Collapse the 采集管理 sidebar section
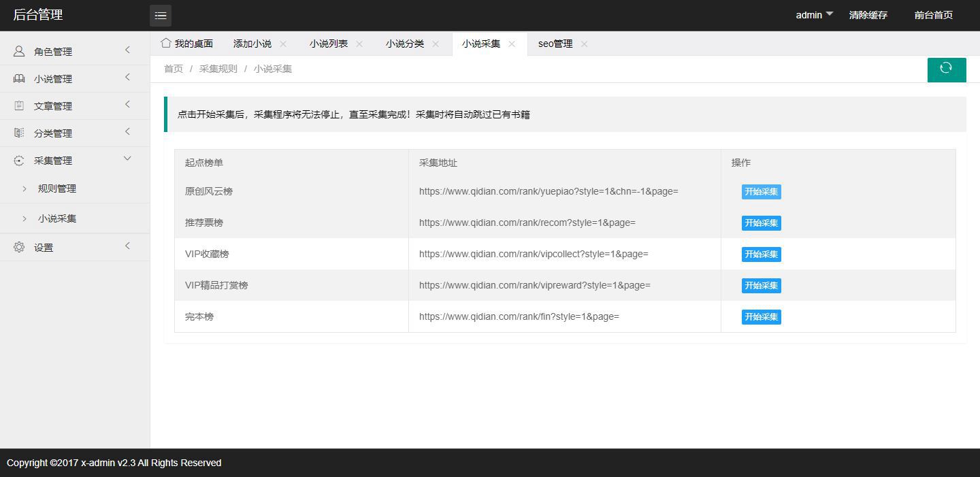 53,160
